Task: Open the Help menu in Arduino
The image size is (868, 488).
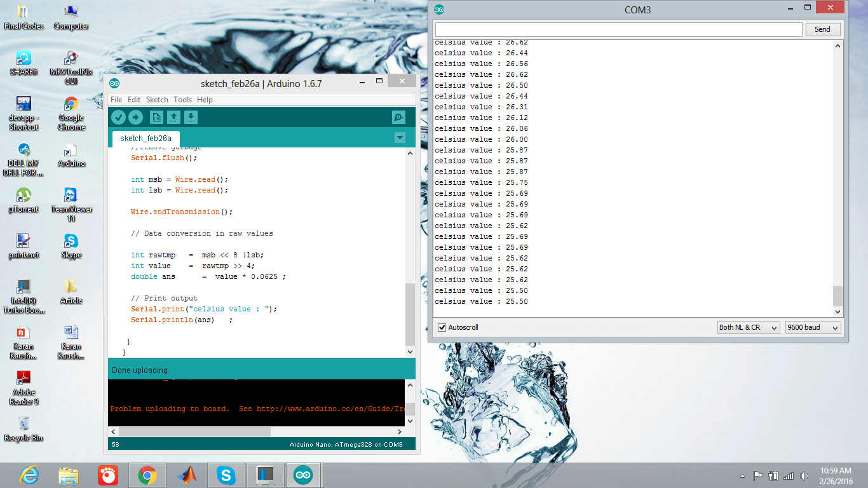Action: pyautogui.click(x=205, y=100)
